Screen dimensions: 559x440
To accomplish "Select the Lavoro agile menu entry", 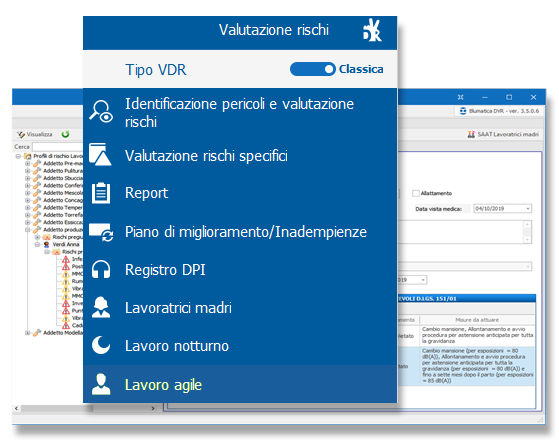I will pyautogui.click(x=240, y=384).
